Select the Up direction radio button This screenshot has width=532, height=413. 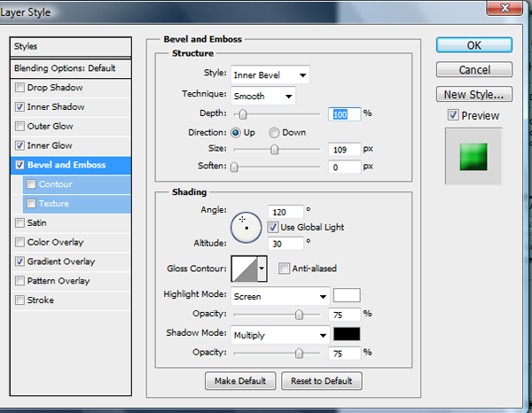click(x=236, y=133)
